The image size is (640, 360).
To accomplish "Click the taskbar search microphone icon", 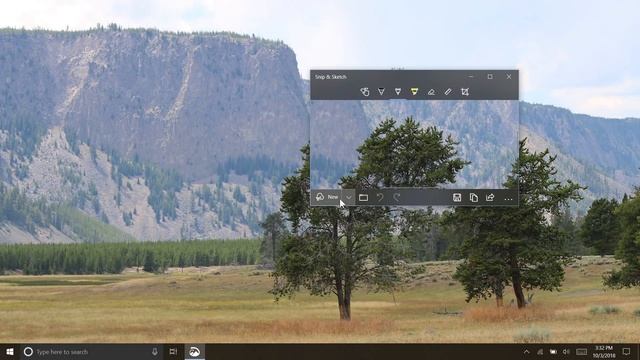I will [x=155, y=351].
